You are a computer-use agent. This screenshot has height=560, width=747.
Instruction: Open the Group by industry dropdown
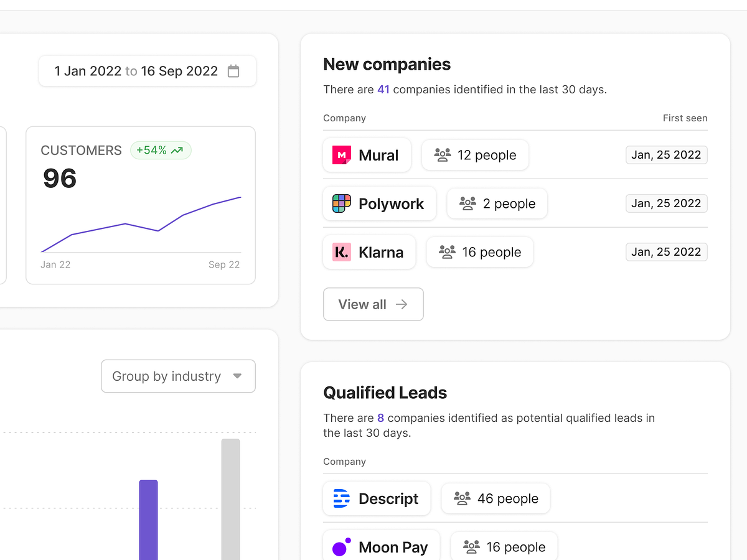pos(178,376)
